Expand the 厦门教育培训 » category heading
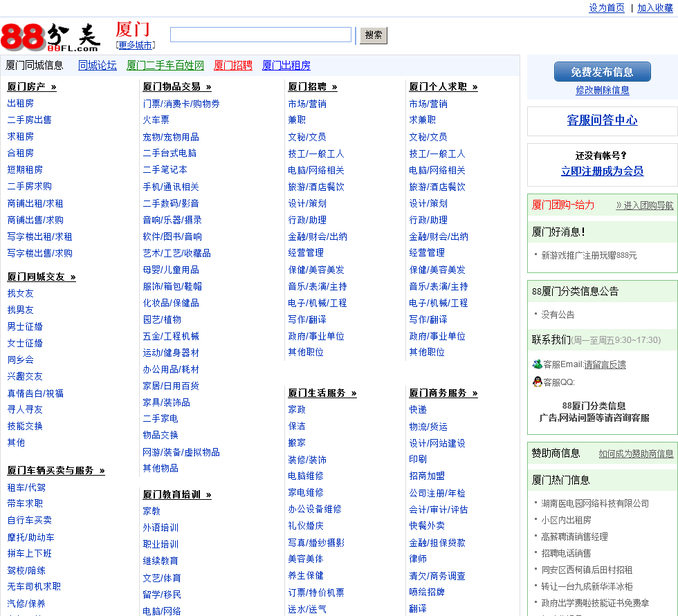The image size is (678, 616). click(177, 494)
